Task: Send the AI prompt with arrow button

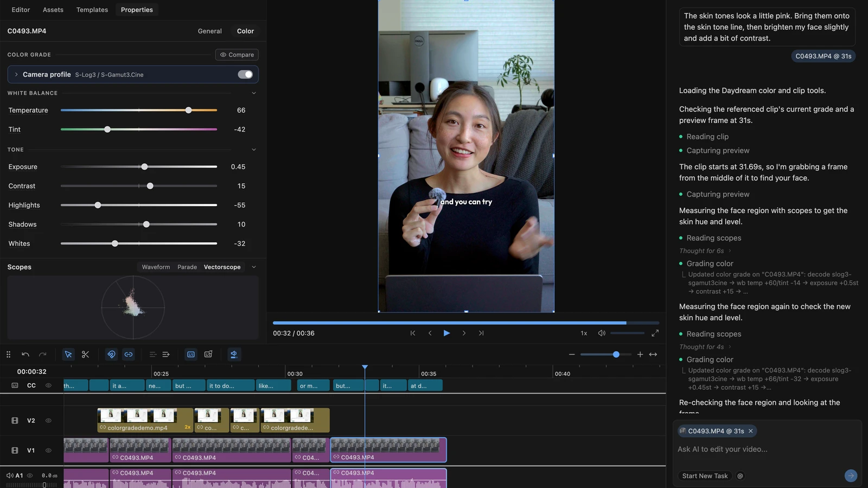Action: click(851, 476)
